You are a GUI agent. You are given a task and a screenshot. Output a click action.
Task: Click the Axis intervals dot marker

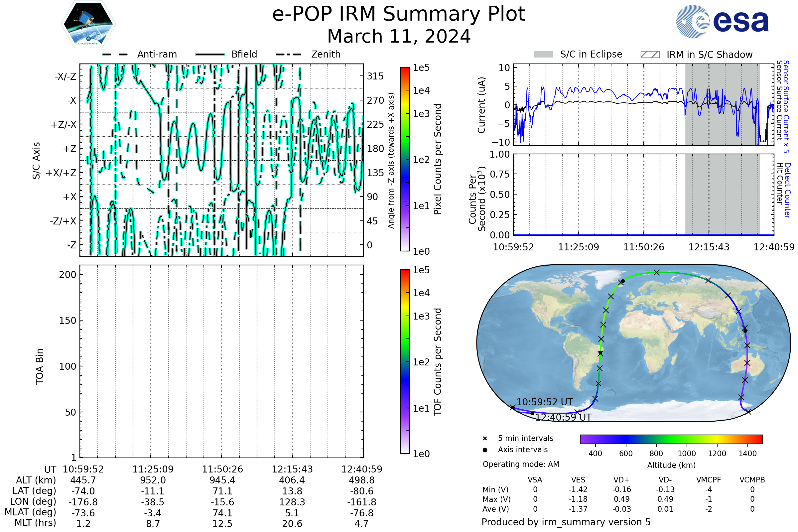485,450
